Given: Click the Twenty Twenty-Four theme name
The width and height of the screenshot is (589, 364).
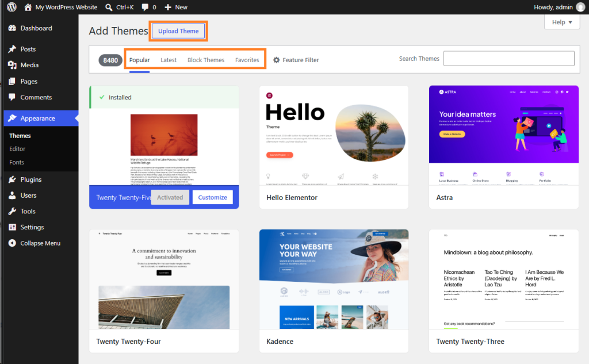Looking at the screenshot, I should (x=128, y=342).
